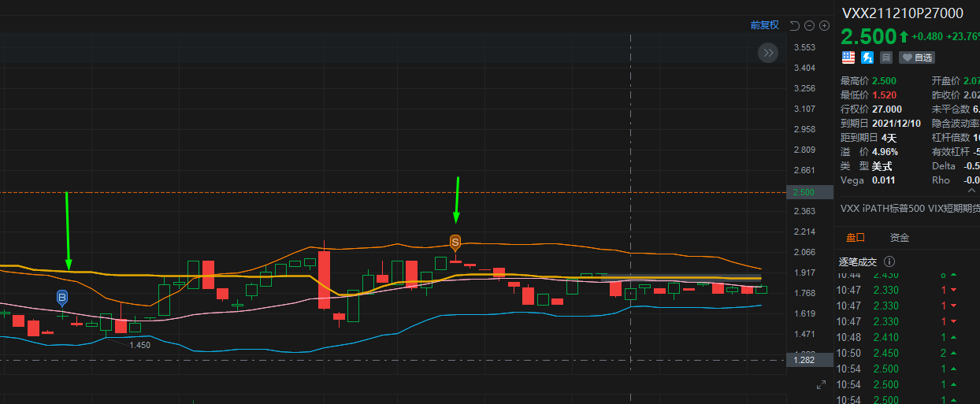Screen dimensions: 980x404
Task: Click the large 2.500 last price
Action: 869,36
